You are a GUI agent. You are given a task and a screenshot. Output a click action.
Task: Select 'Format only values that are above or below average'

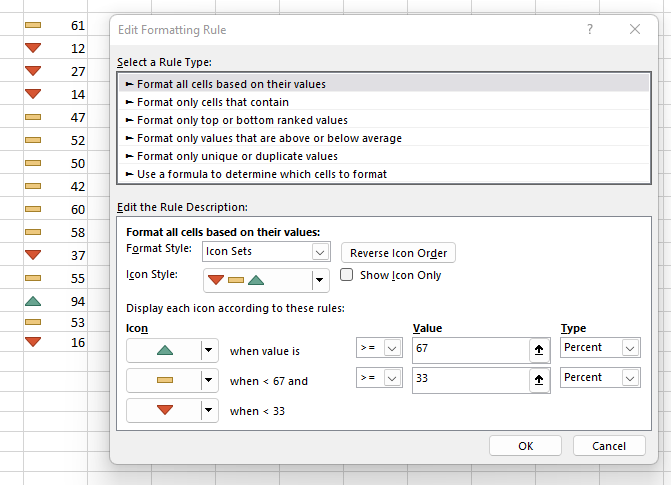(x=384, y=138)
